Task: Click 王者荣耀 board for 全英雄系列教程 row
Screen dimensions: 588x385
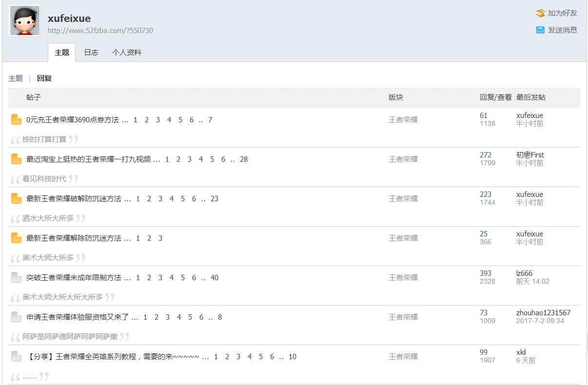Action: pyautogui.click(x=403, y=357)
